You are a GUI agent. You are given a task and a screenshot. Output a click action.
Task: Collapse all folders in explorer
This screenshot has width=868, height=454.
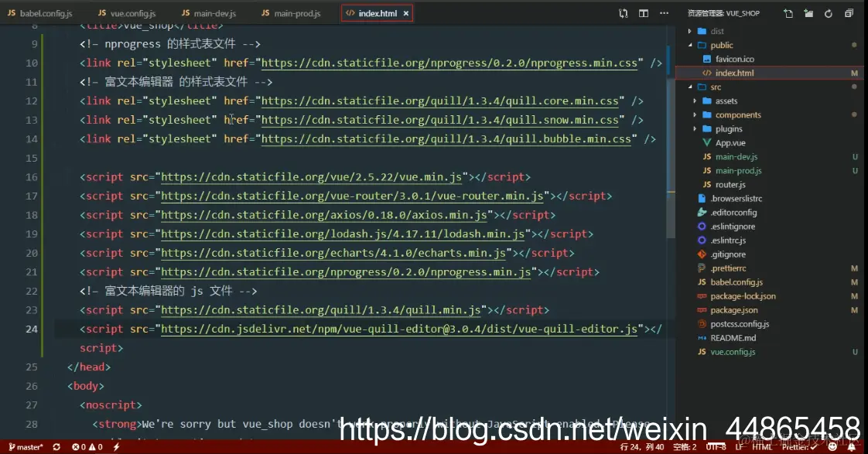coord(849,13)
